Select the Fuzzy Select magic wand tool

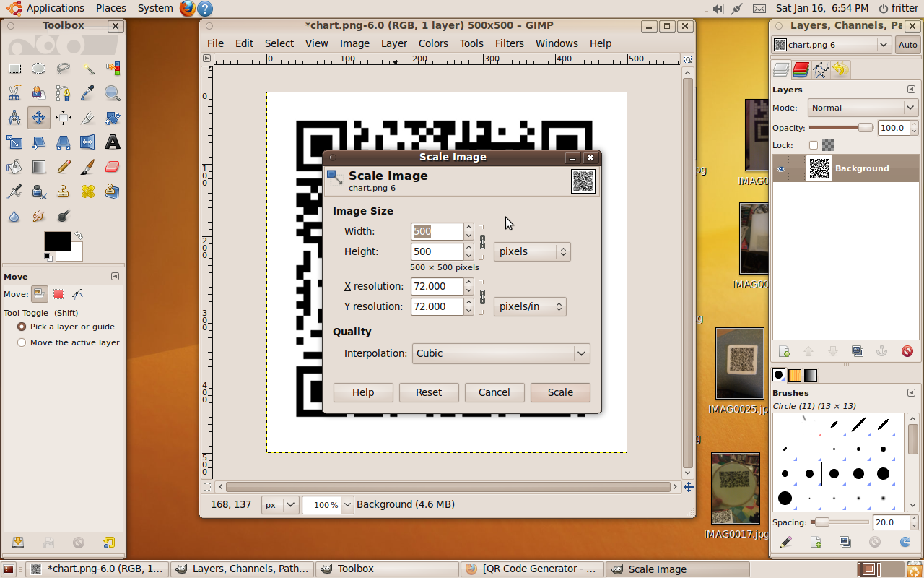click(x=88, y=69)
